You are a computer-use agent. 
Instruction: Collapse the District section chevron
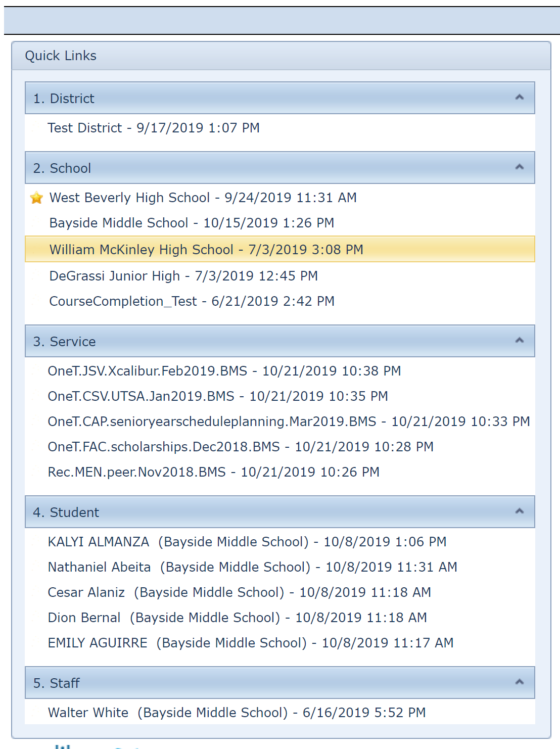point(519,97)
